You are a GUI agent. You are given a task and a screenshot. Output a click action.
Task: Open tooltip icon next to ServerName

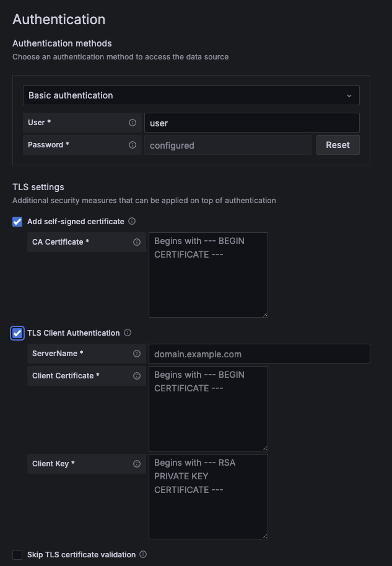137,354
